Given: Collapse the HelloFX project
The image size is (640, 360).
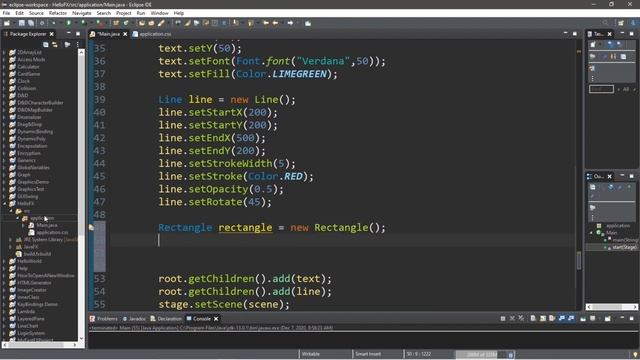Looking at the screenshot, I should click(4, 203).
